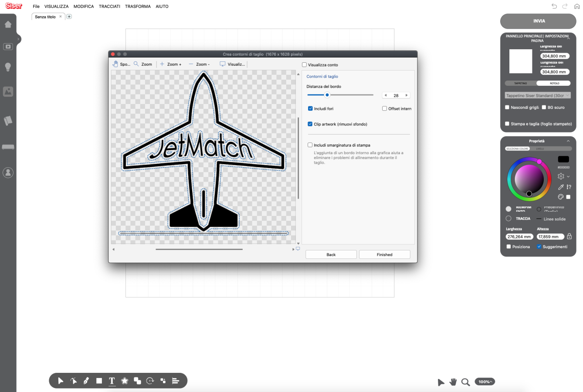Select the arrow selection tool in bottom toolbar
Screen dimensions: 583x392
coord(61,381)
